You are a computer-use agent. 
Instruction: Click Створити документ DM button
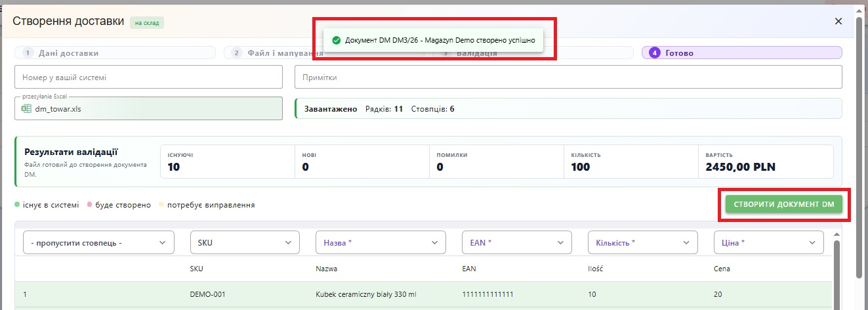783,204
